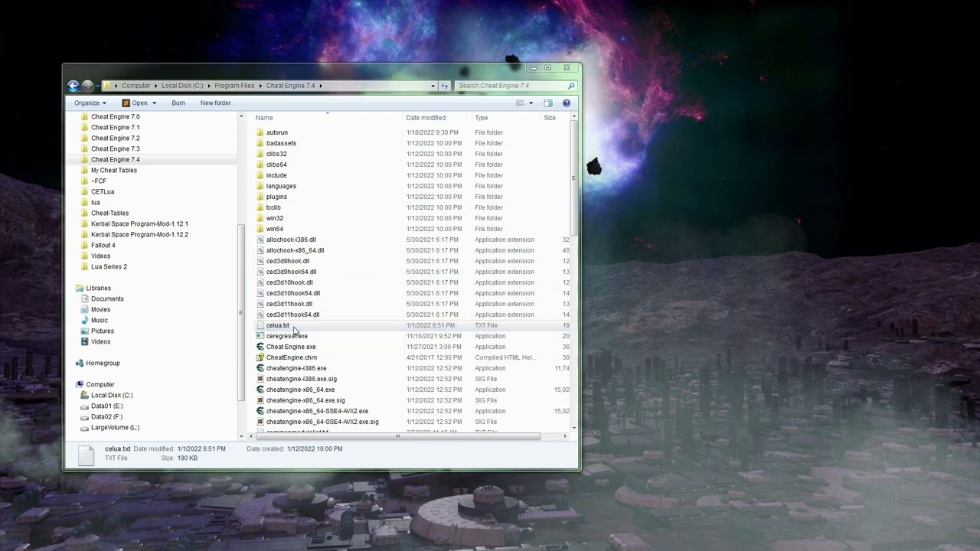
Task: Click the Back navigation arrow
Action: pos(73,86)
